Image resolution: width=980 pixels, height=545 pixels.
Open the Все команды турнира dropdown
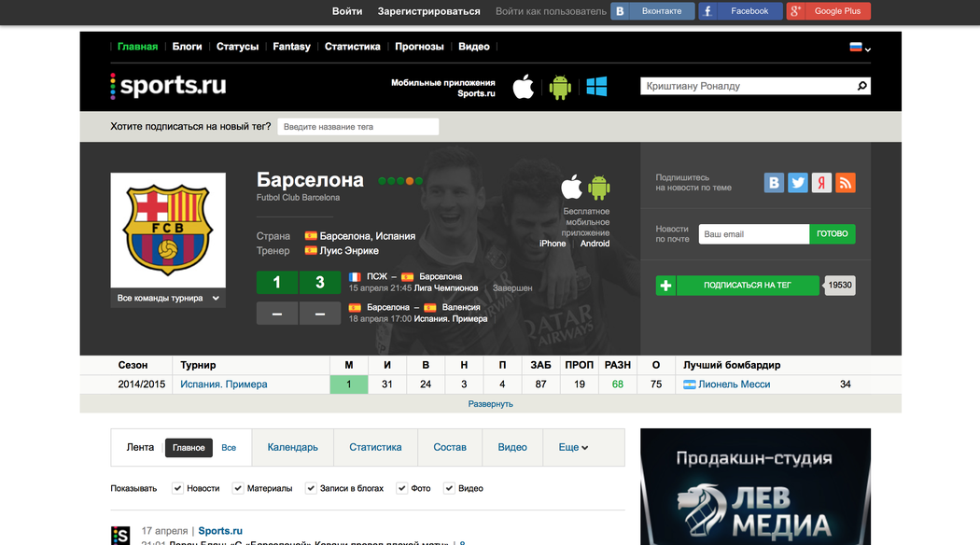pos(168,299)
